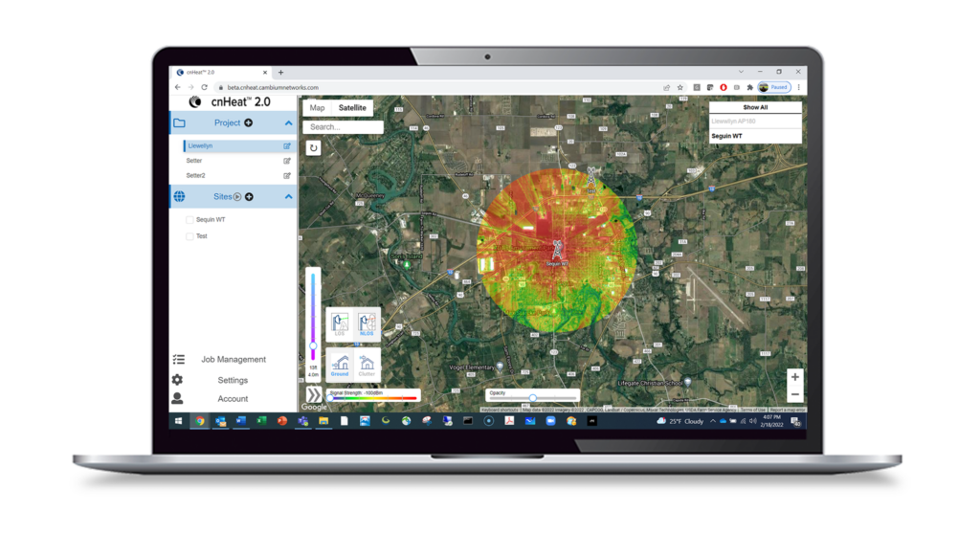Switch to Ground height mode icon
Viewport: 980px width, 533px height.
click(x=341, y=365)
